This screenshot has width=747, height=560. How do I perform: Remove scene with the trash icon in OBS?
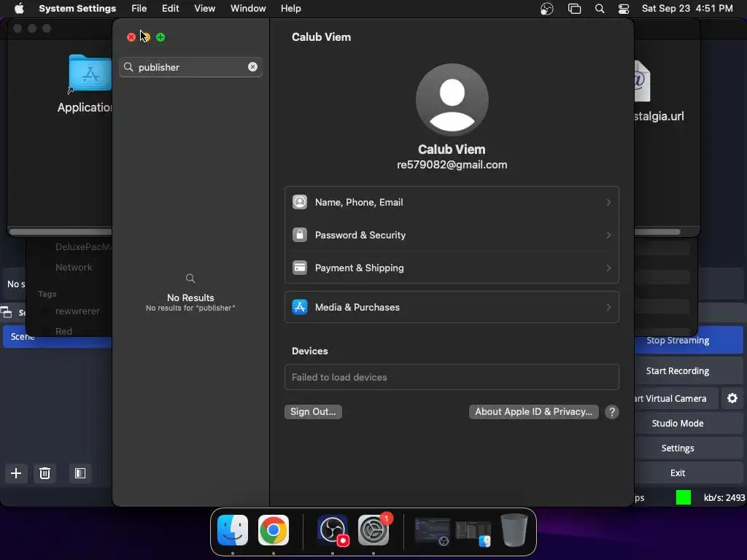pyautogui.click(x=44, y=473)
